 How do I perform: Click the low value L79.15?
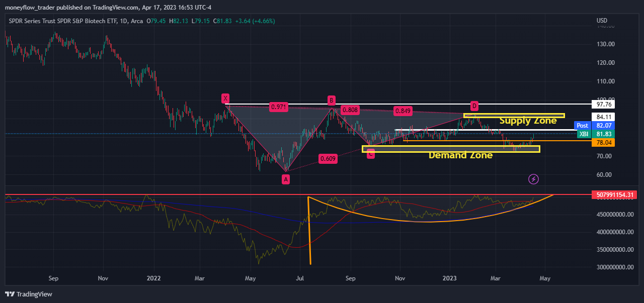(x=201, y=21)
